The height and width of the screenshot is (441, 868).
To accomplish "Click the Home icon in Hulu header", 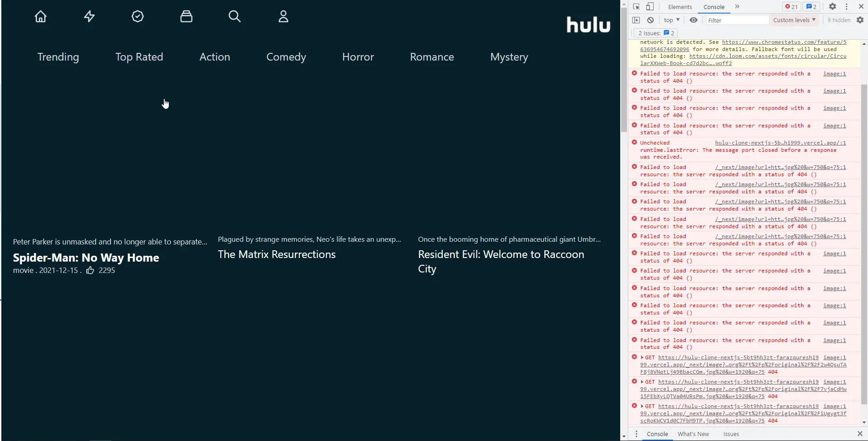I will [41, 17].
